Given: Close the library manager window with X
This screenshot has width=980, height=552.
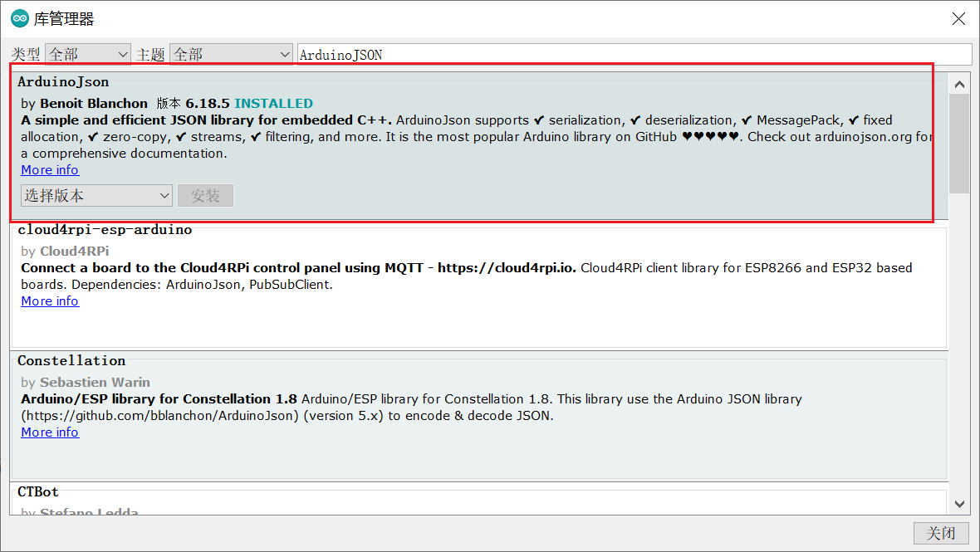Looking at the screenshot, I should click(x=958, y=18).
